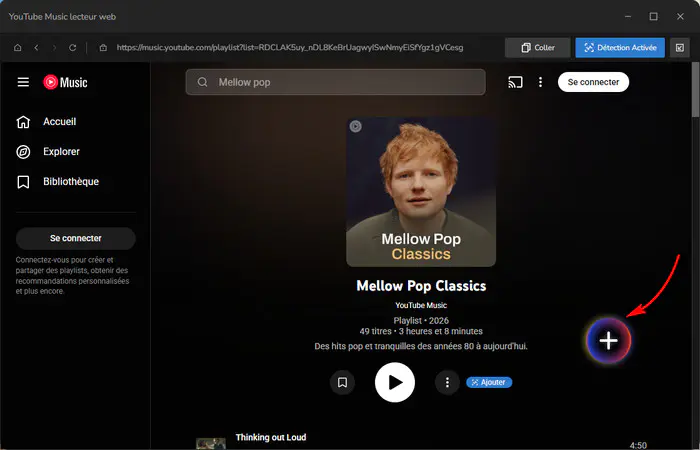The width and height of the screenshot is (700, 450).
Task: Open the hamburger guide menu
Action: pyautogui.click(x=23, y=82)
